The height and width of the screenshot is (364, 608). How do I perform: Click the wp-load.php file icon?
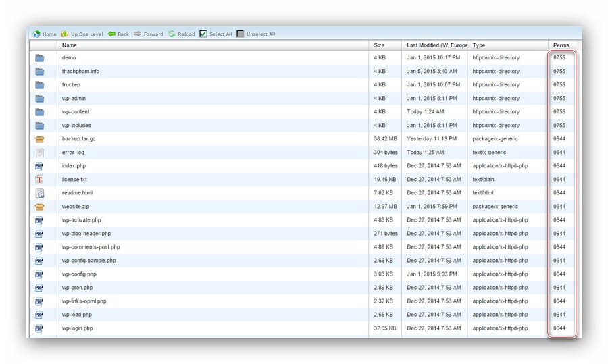click(x=39, y=315)
